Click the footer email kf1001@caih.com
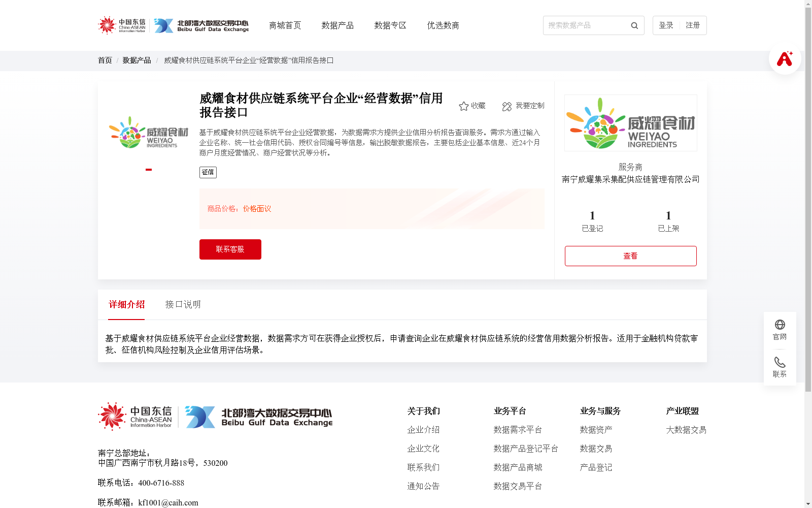This screenshot has height=508, width=812. point(168,503)
